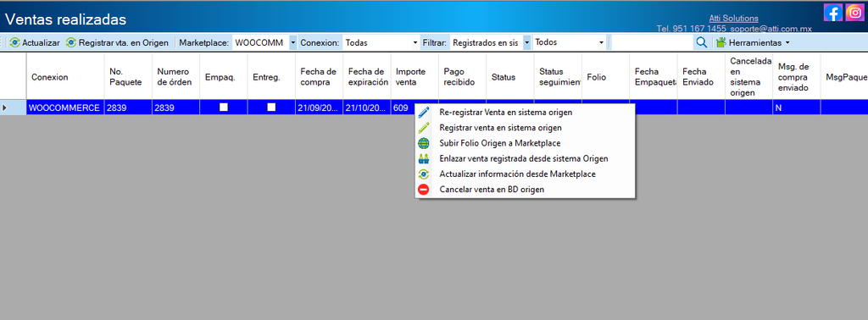Sort by the Fecha de compra column header
The image size is (868, 320).
click(319, 77)
